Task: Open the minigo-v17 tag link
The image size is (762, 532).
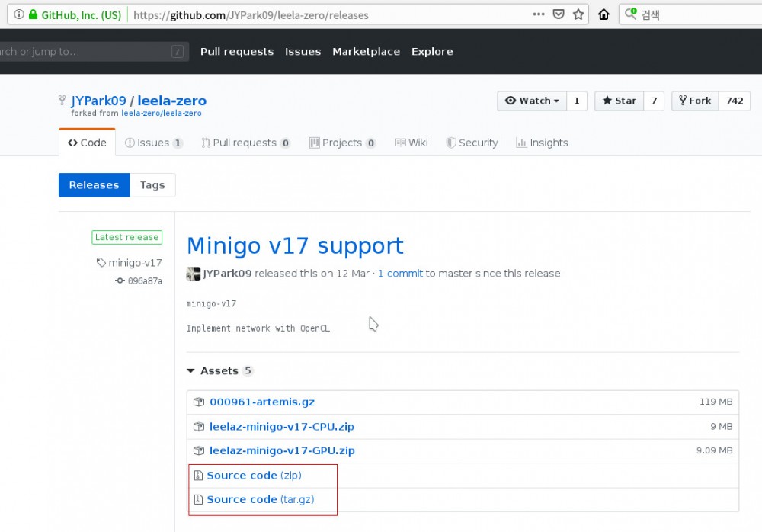Action: coord(135,263)
